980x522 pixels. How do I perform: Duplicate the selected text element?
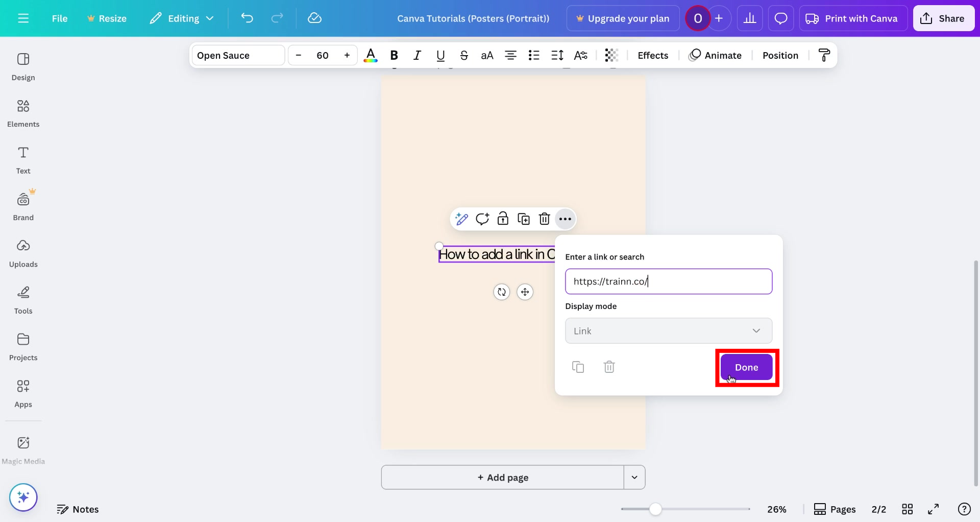[524, 219]
